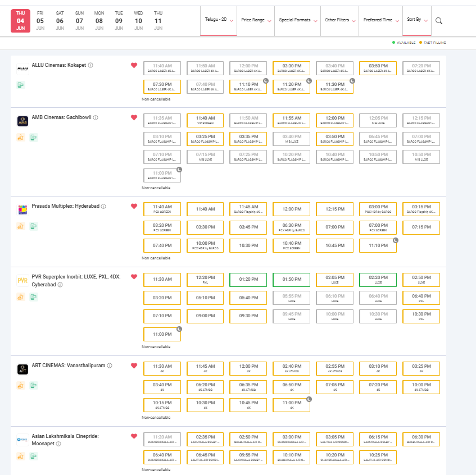Click food and beverage icon under ART CINEMAS
Screen dimensions: 476x475
coord(21,386)
